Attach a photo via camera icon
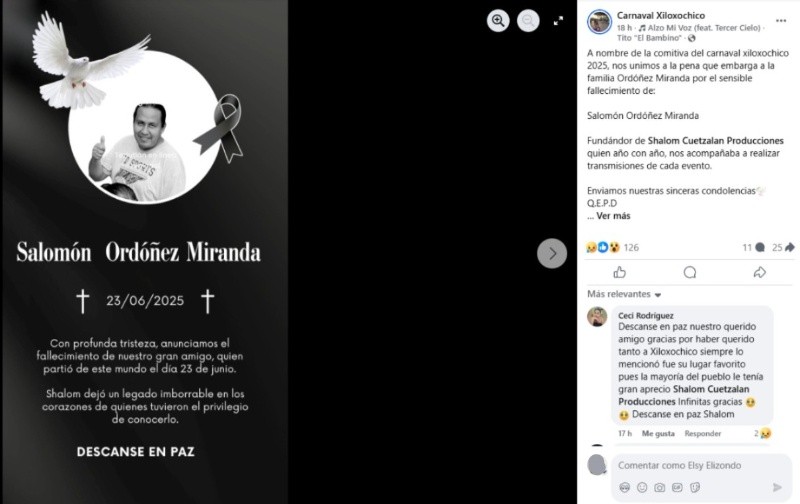 (660, 488)
